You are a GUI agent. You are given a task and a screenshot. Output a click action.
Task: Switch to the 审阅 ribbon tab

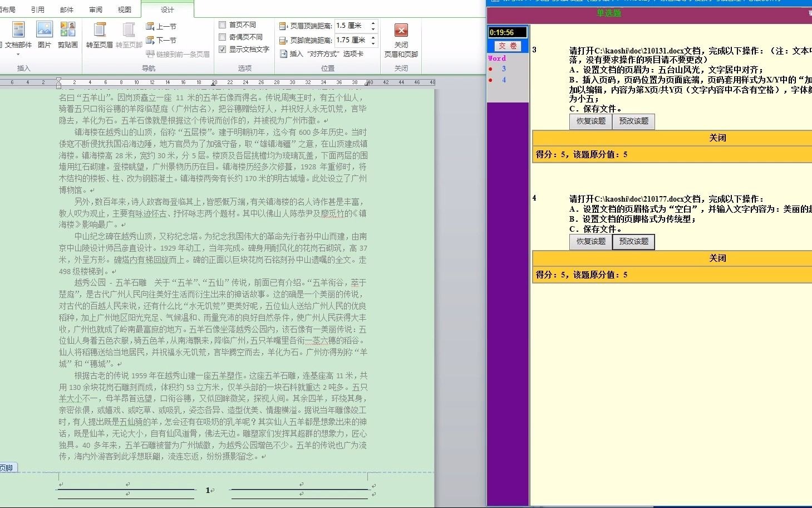(96, 9)
